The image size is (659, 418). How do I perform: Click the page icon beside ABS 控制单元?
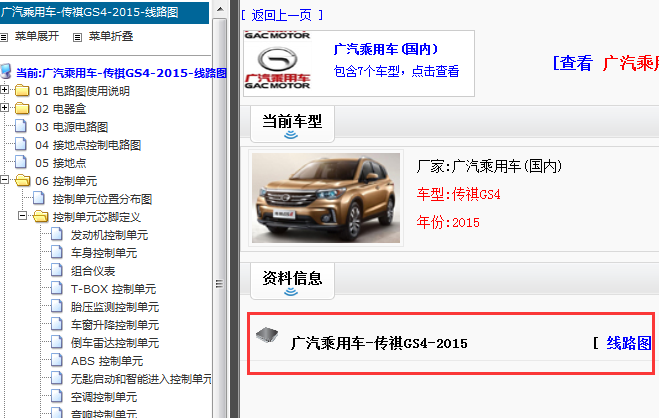point(57,360)
